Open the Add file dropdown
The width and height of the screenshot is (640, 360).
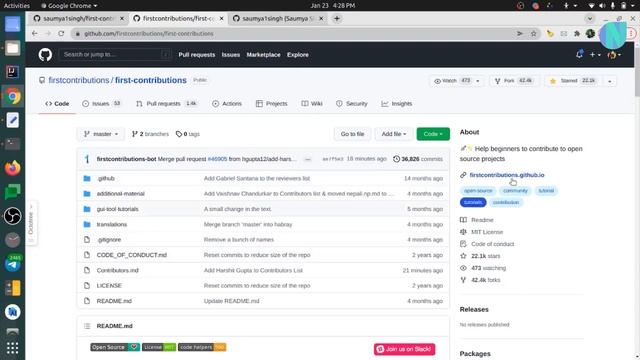click(393, 134)
